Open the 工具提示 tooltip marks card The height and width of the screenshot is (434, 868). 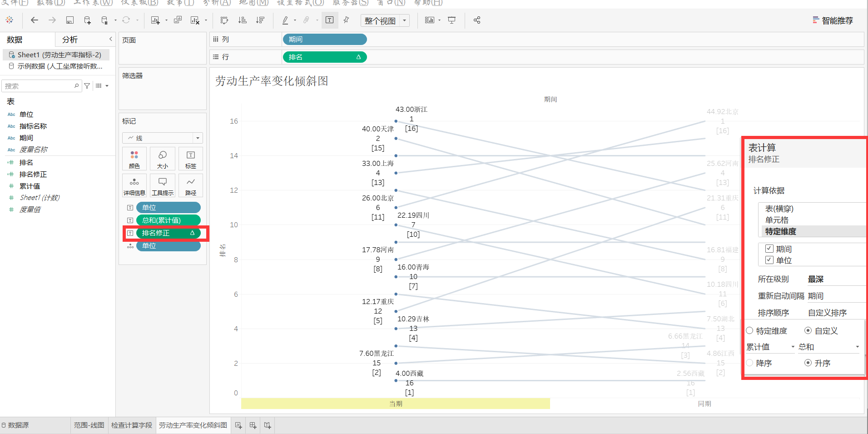(x=163, y=185)
